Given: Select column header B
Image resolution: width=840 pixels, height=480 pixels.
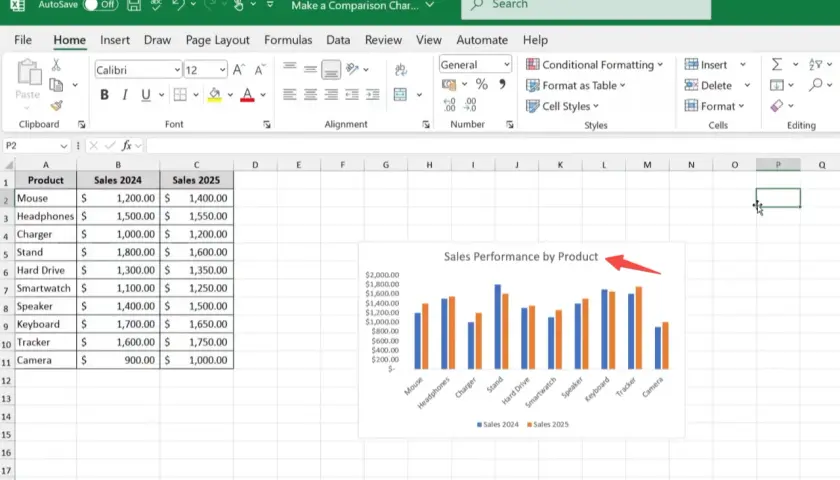Looking at the screenshot, I should (118, 165).
